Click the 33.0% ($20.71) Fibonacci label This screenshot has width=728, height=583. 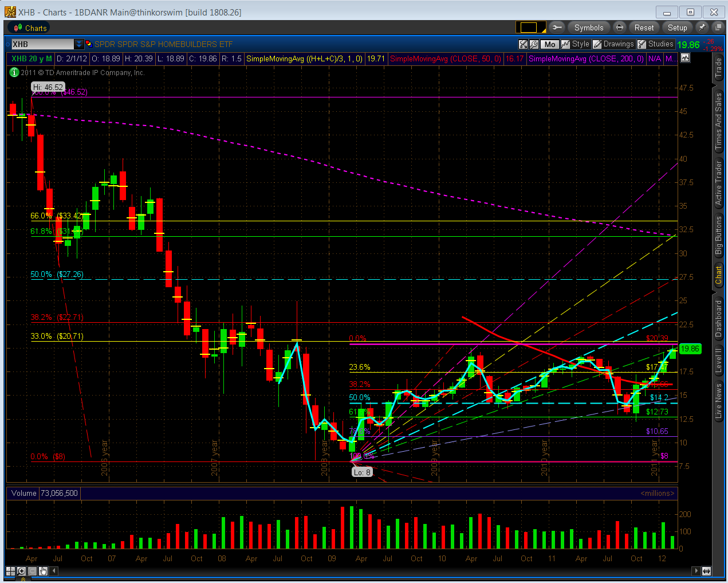[57, 336]
